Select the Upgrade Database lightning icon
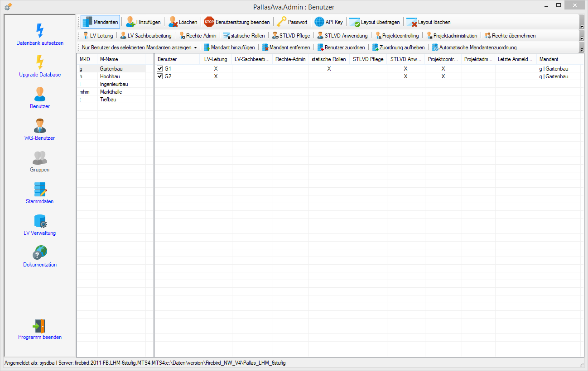 point(40,62)
